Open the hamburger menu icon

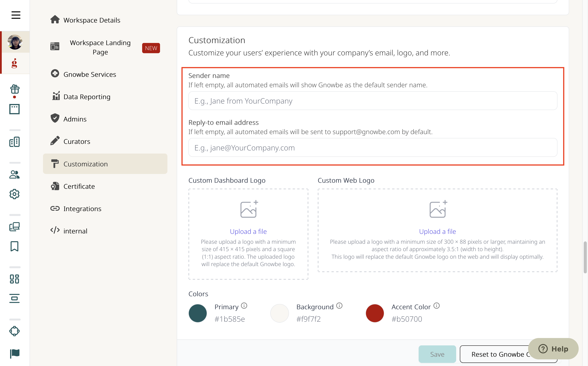tap(16, 15)
